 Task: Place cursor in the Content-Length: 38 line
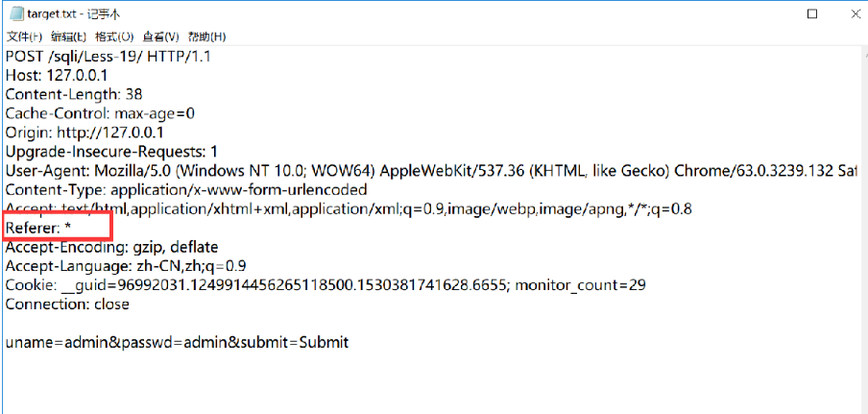pyautogui.click(x=73, y=94)
